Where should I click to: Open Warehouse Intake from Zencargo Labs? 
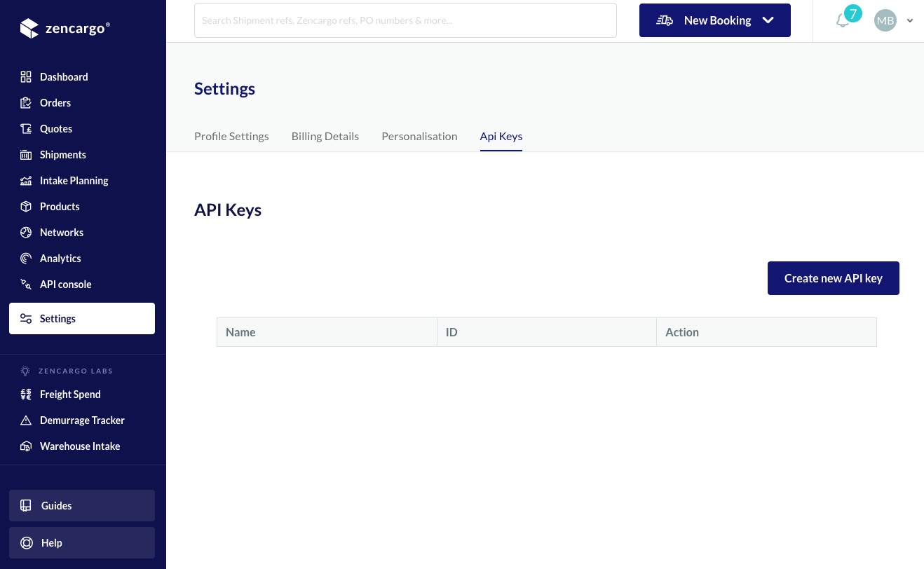tap(80, 446)
